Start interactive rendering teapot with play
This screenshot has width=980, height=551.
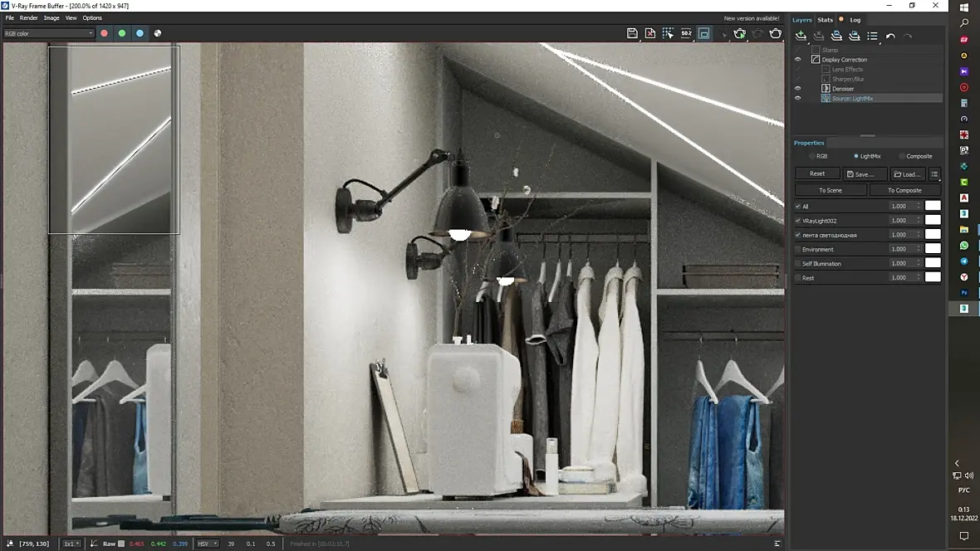pos(740,33)
